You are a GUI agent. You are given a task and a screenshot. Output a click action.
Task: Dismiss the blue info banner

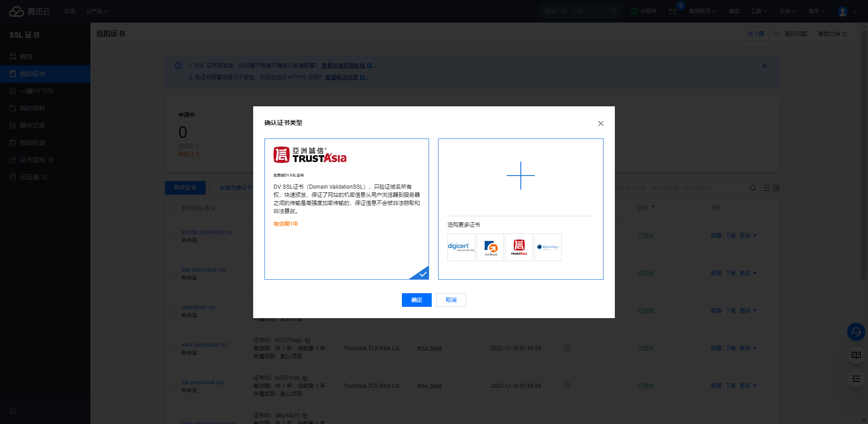764,66
